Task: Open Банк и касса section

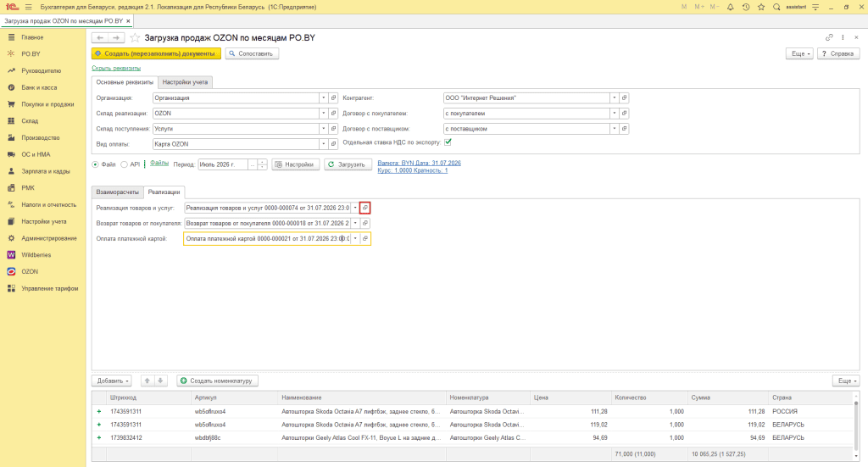Action: pos(39,87)
